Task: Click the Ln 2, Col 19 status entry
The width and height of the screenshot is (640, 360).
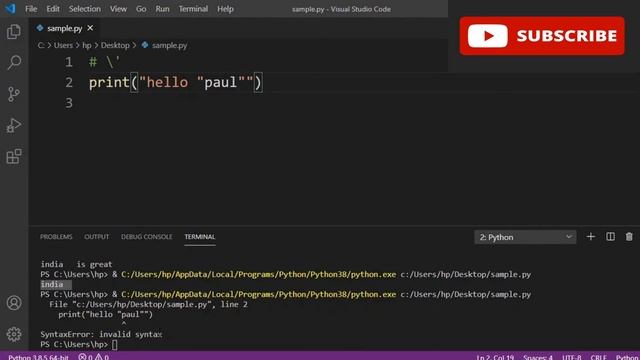Action: pos(495,357)
